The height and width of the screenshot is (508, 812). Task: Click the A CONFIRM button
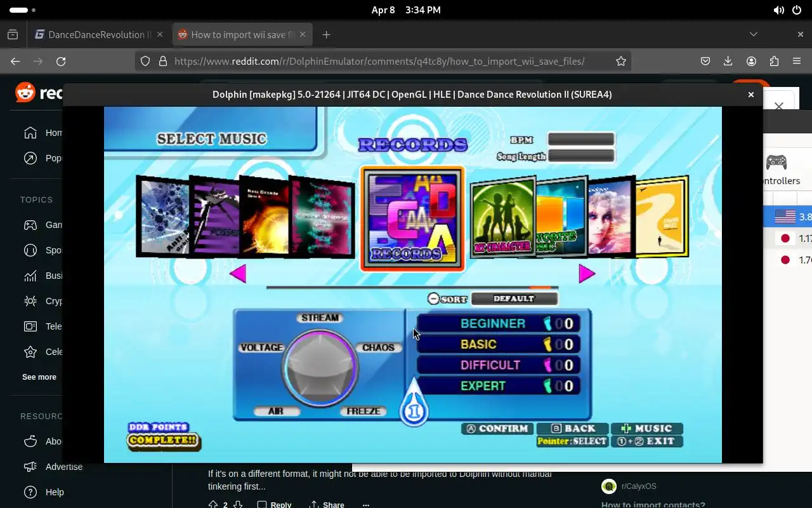498,429
